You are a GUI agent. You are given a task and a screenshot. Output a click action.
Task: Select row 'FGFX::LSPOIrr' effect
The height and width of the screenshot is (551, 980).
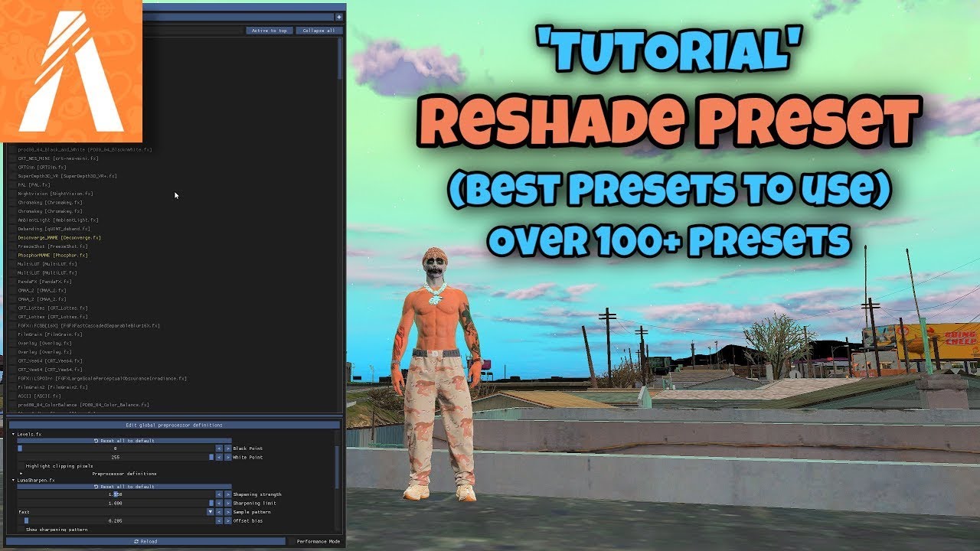coord(102,378)
